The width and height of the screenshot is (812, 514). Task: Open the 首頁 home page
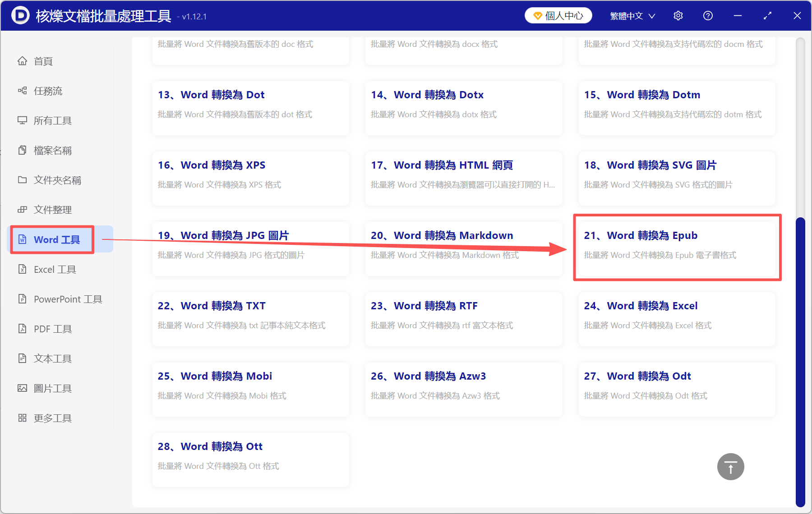click(42, 61)
